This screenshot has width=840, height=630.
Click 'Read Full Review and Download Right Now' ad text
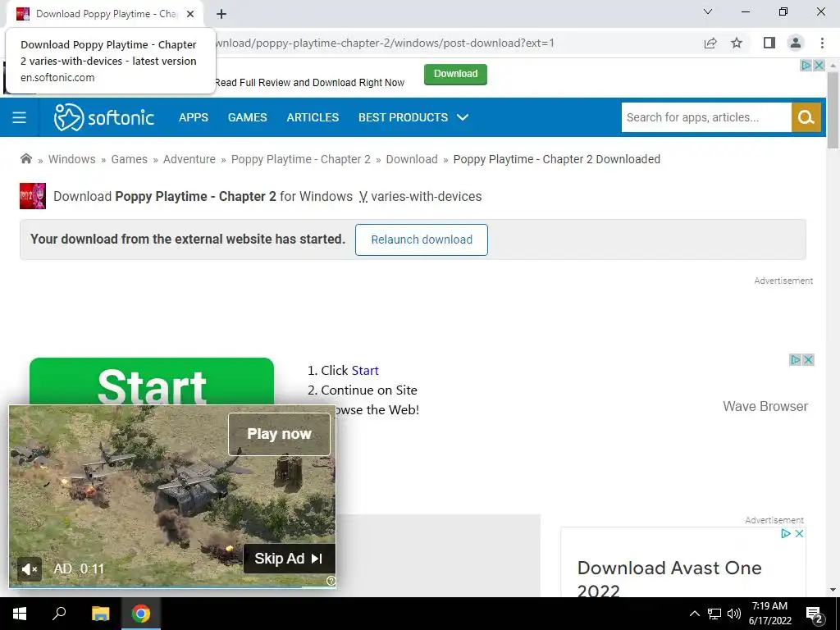[309, 83]
